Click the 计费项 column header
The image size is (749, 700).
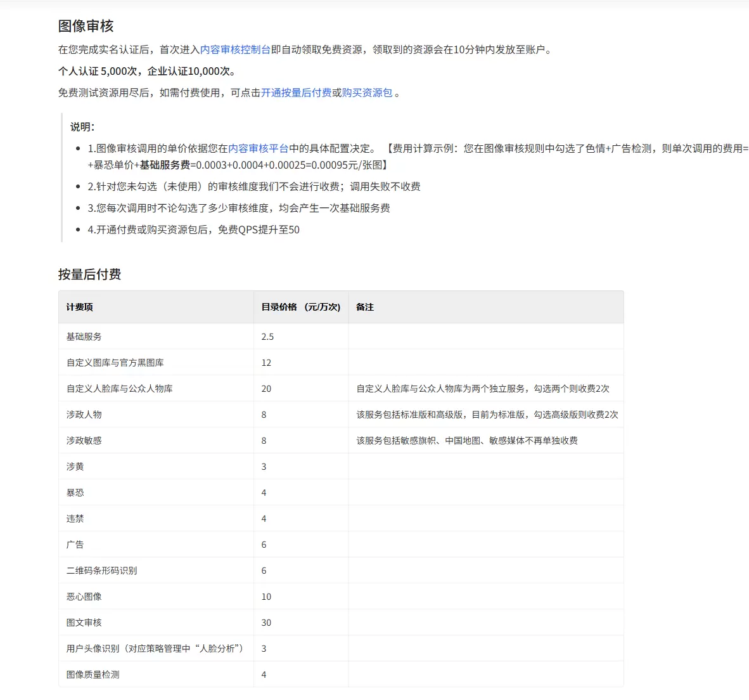coord(79,307)
